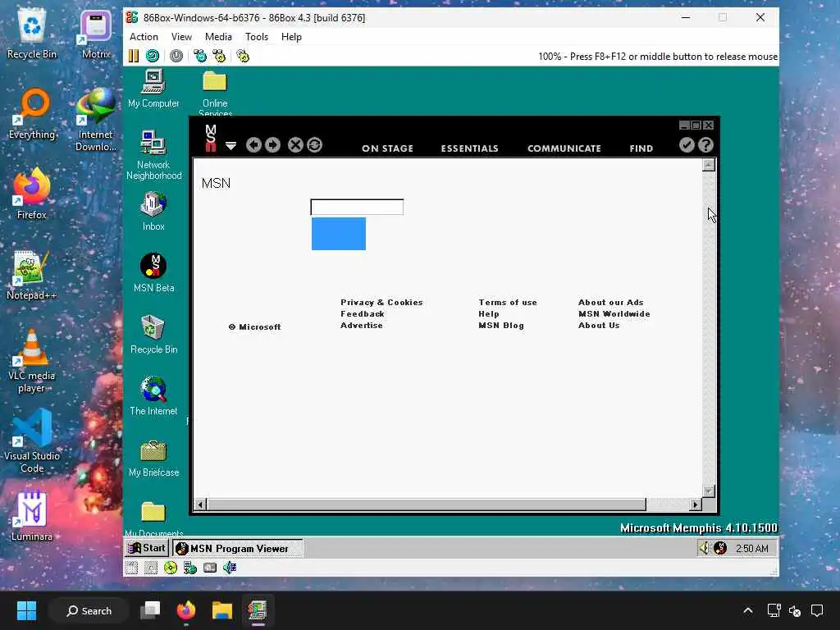Expand the MSN logo dropdown arrow

coord(231,146)
